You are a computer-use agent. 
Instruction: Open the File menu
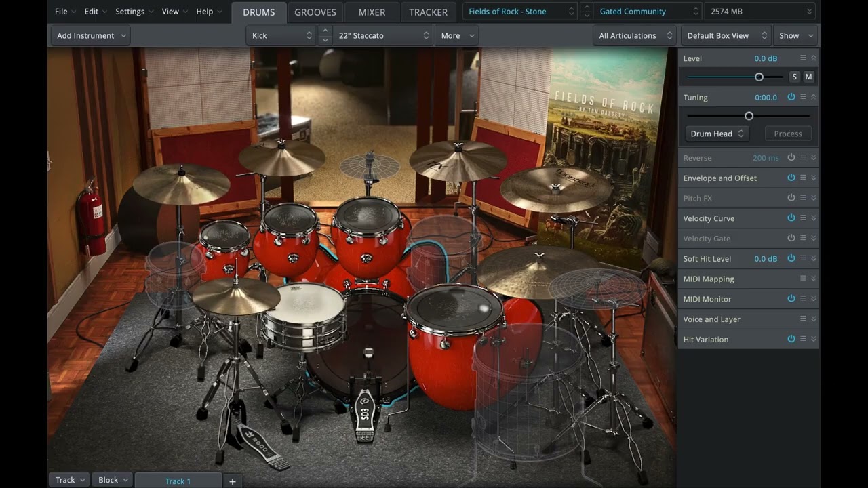(x=65, y=12)
